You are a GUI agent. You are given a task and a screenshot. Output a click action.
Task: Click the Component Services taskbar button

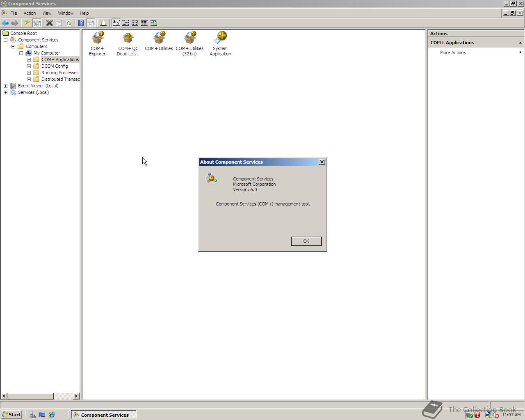[104, 415]
